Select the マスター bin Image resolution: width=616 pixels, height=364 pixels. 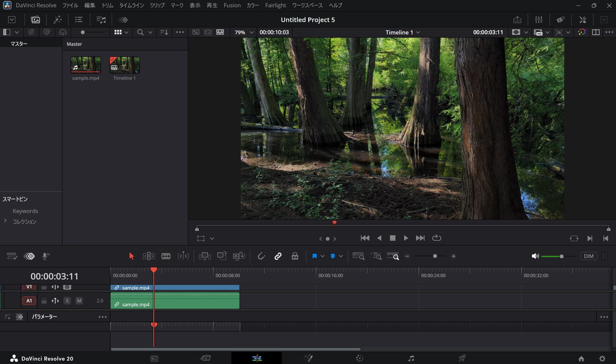[x=19, y=44]
